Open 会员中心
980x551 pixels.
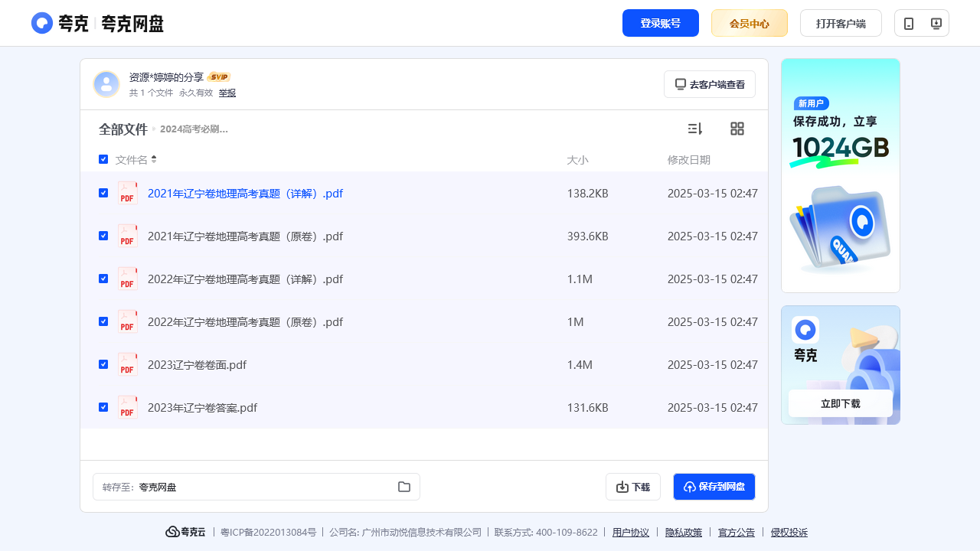tap(750, 23)
